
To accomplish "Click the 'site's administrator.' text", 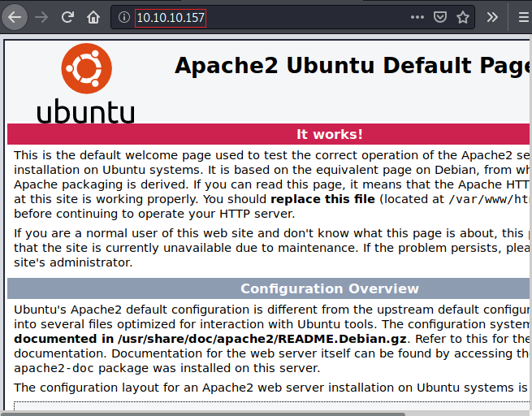I will 73,262.
